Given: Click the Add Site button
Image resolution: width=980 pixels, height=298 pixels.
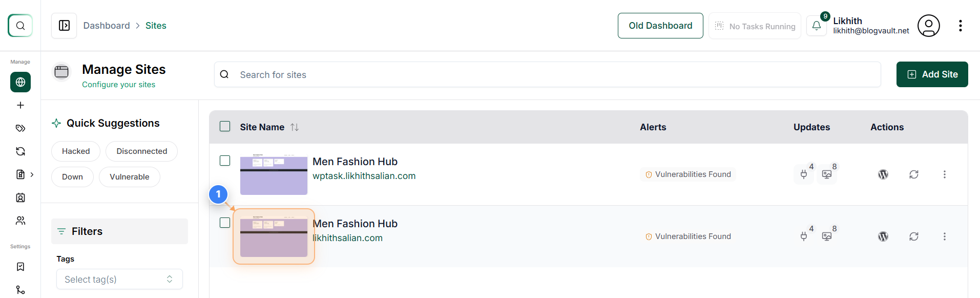Looking at the screenshot, I should (x=932, y=74).
